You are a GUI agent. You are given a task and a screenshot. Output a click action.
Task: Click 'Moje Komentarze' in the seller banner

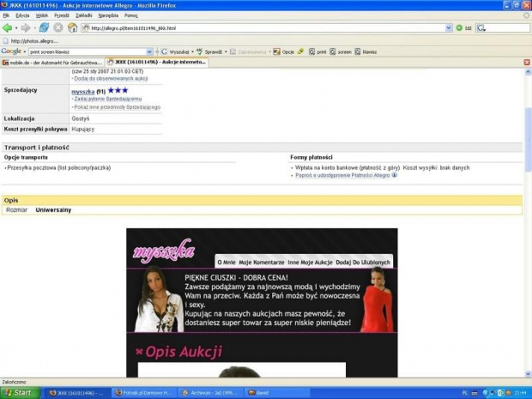coord(261,262)
